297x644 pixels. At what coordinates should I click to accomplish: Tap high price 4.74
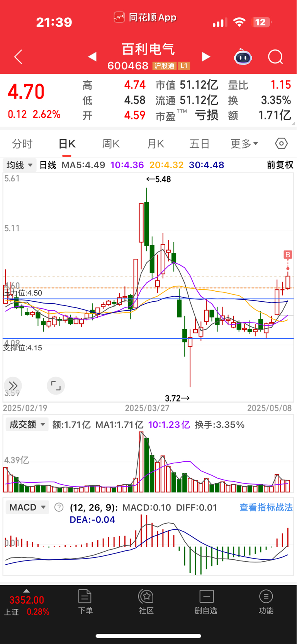pos(135,85)
